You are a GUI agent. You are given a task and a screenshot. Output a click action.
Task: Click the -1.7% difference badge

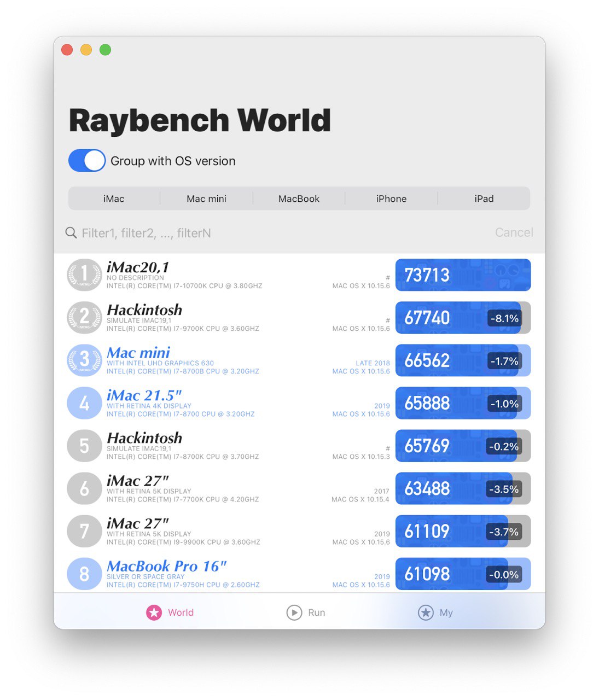[x=504, y=360]
